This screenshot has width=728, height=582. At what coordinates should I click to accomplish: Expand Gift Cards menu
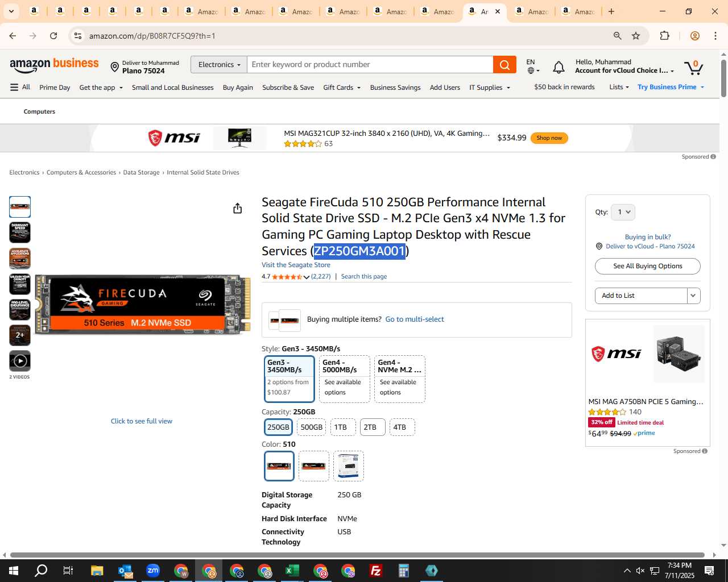click(x=342, y=88)
